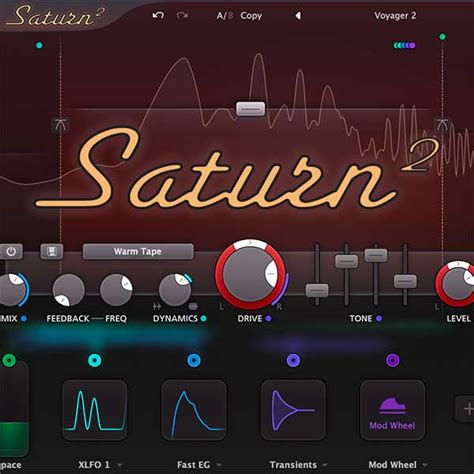Click the left crossover split icon
This screenshot has height=474, width=474.
[60, 125]
